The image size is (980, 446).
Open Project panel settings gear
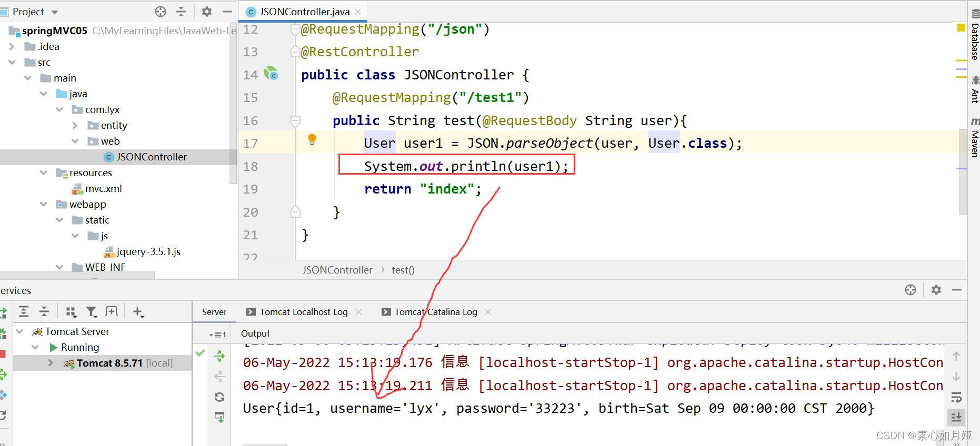tap(207, 11)
